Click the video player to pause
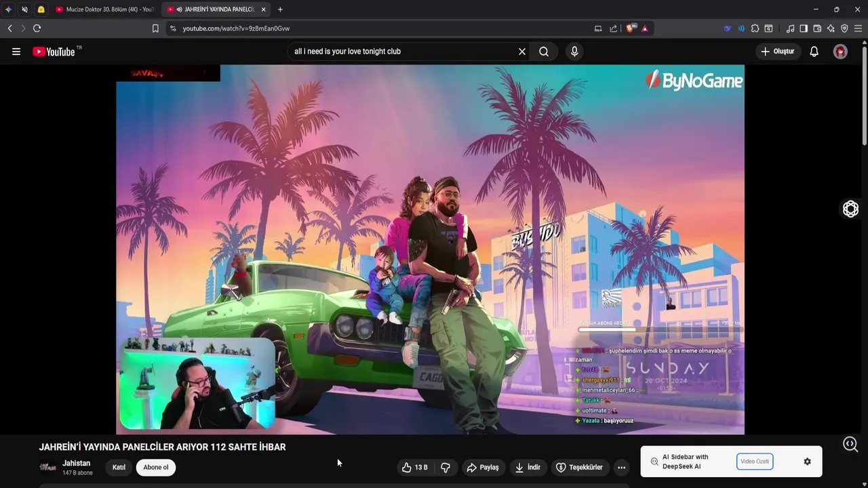Screen dimensions: 868x488 point(430,249)
